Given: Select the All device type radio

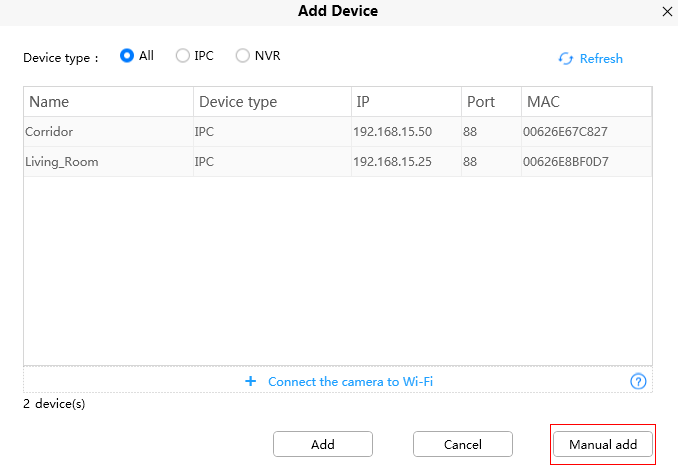Looking at the screenshot, I should [127, 56].
